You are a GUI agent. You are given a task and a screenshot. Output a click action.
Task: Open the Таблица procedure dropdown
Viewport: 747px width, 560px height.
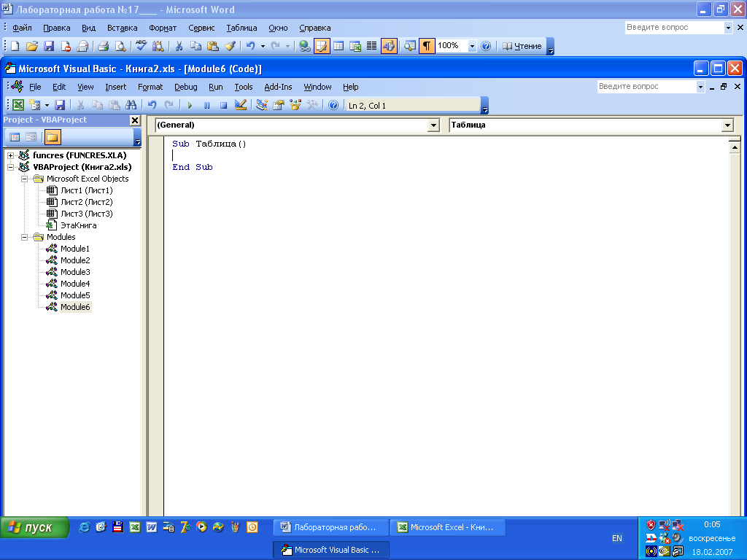click(x=727, y=125)
